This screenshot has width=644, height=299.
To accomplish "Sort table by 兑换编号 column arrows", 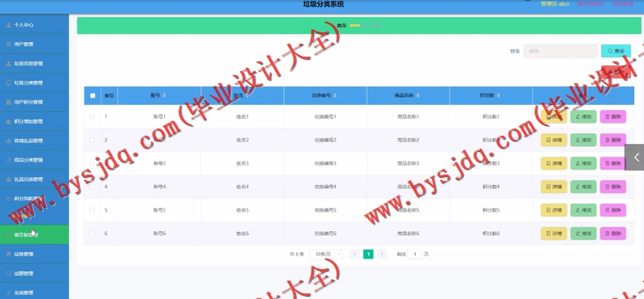I will coord(335,95).
